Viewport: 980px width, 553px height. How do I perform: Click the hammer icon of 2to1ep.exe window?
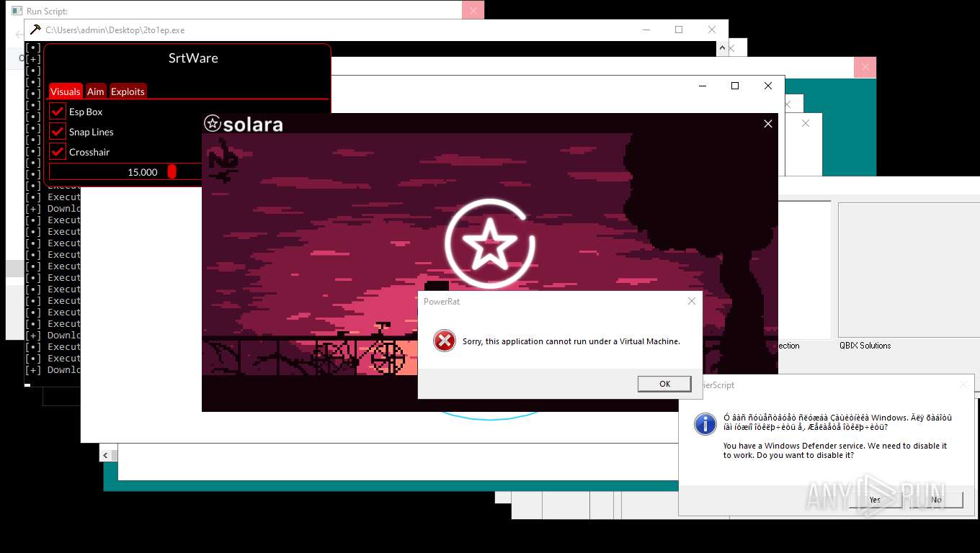point(35,30)
